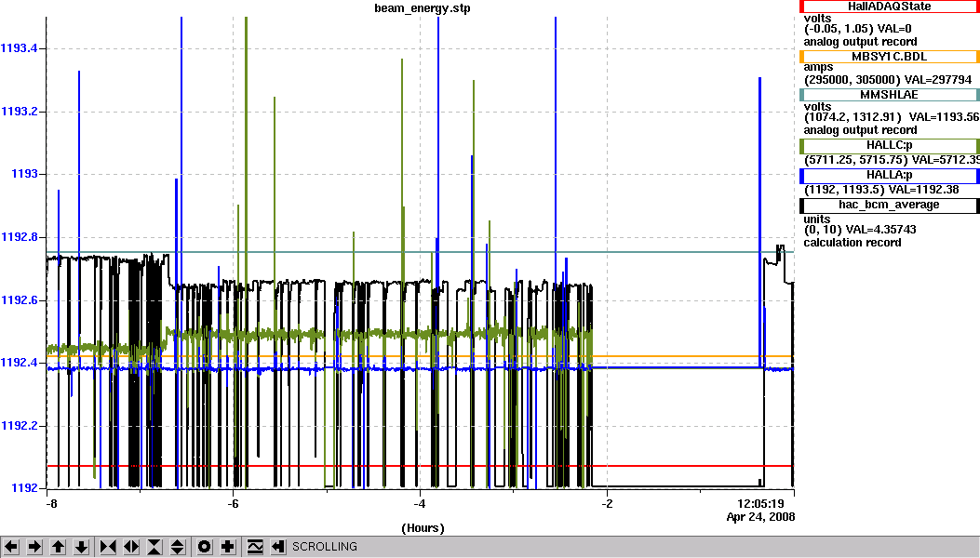
Task: Select the MBSY1C.BDL curve legend
Action: pyautogui.click(x=890, y=57)
